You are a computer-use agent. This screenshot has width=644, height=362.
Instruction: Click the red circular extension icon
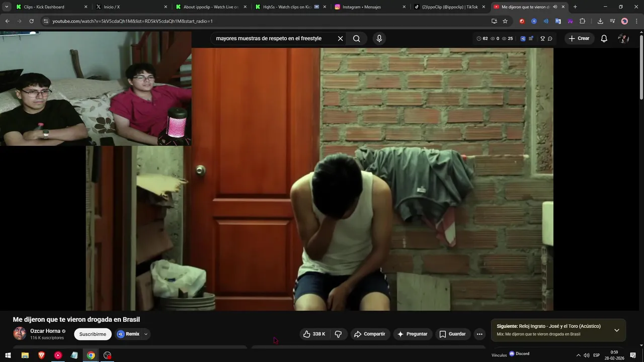pos(522,21)
